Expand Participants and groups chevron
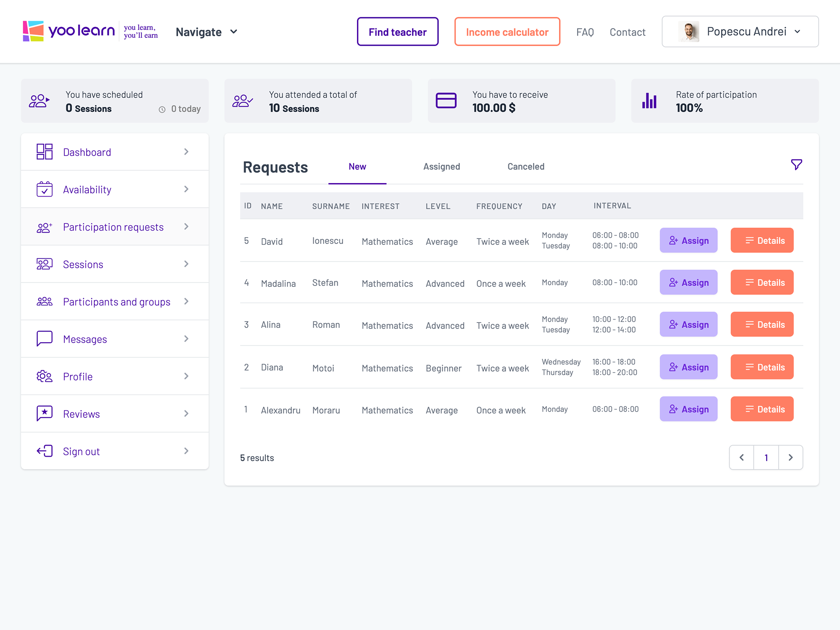Viewport: 840px width, 630px height. click(x=186, y=301)
